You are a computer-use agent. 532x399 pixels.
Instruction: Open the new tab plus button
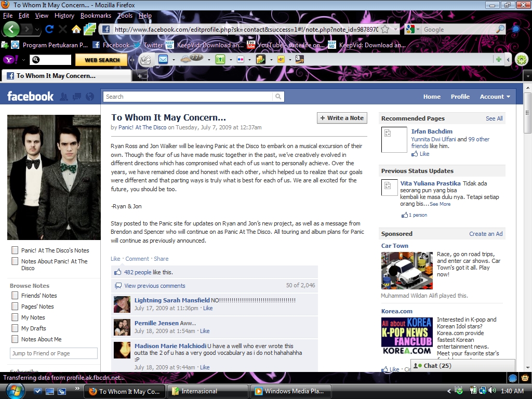140,76
